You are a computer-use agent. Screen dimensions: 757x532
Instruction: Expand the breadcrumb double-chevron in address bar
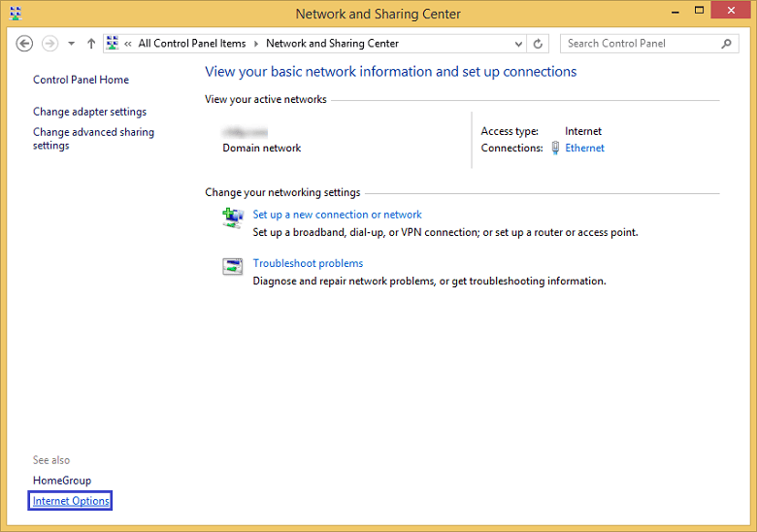[x=128, y=44]
